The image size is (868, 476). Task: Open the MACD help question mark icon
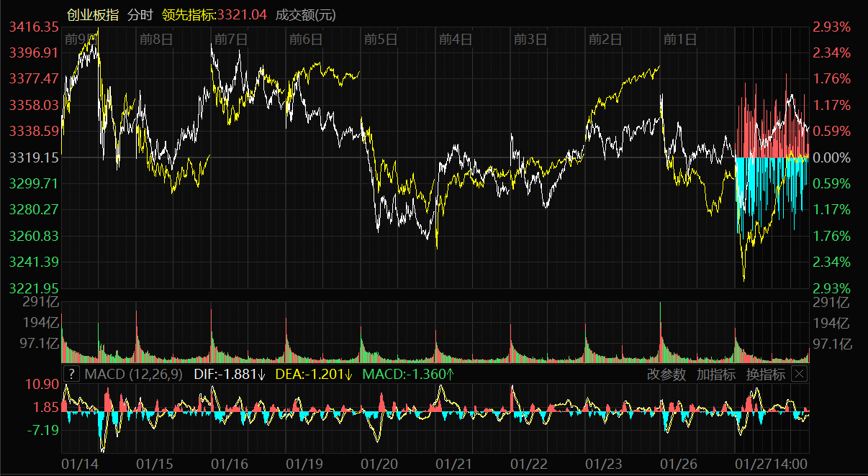coord(71,374)
